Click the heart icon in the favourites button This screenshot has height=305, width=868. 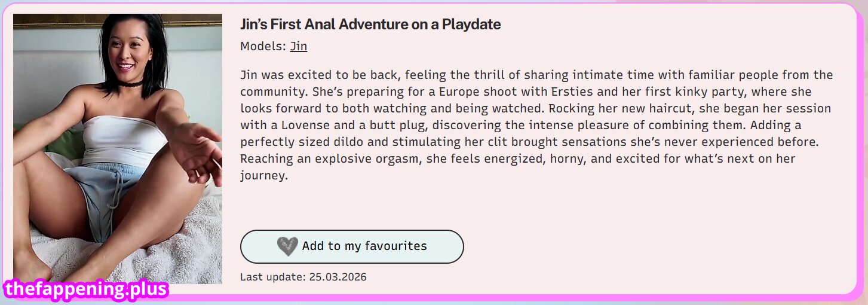(x=287, y=246)
